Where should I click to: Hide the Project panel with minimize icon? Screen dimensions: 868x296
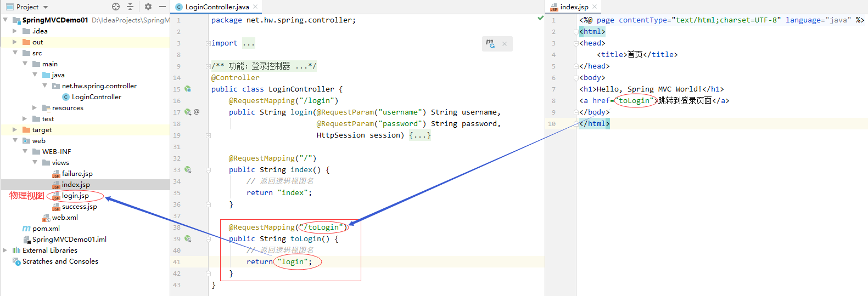pos(163,7)
